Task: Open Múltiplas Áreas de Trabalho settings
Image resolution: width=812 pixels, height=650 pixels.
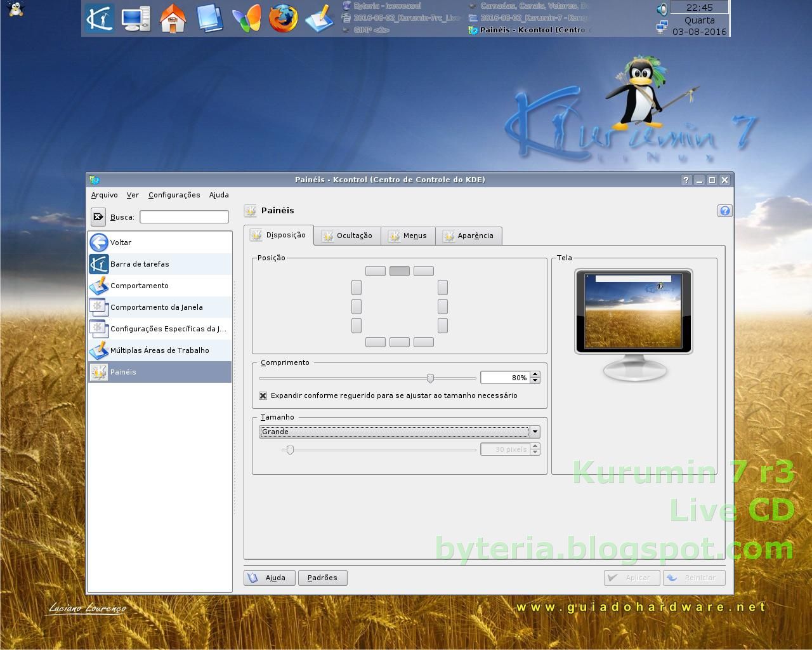Action: pos(160,350)
